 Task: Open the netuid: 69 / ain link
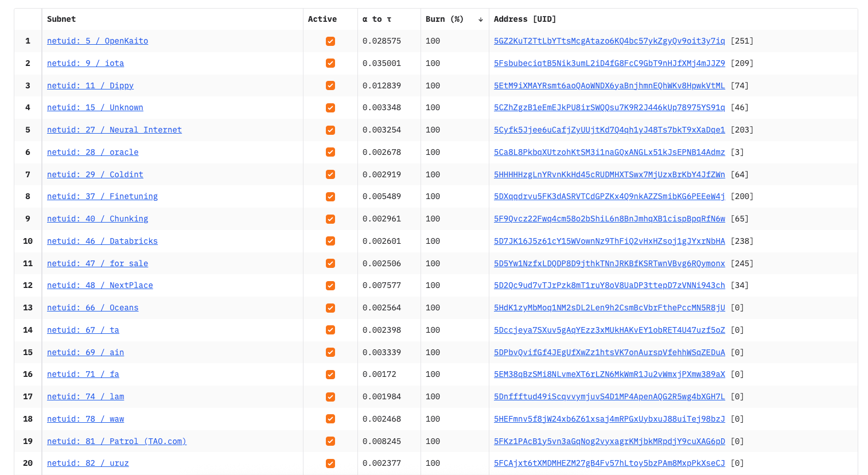[85, 352]
